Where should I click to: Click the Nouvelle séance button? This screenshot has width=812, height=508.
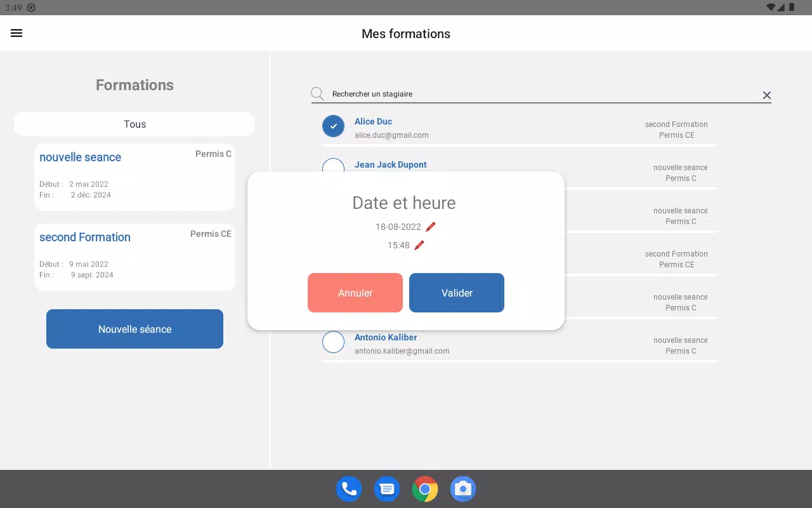pyautogui.click(x=134, y=329)
